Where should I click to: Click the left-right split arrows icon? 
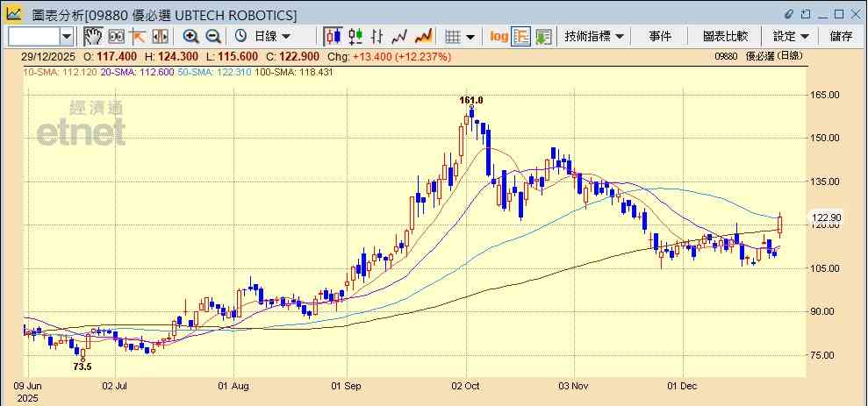click(x=160, y=37)
